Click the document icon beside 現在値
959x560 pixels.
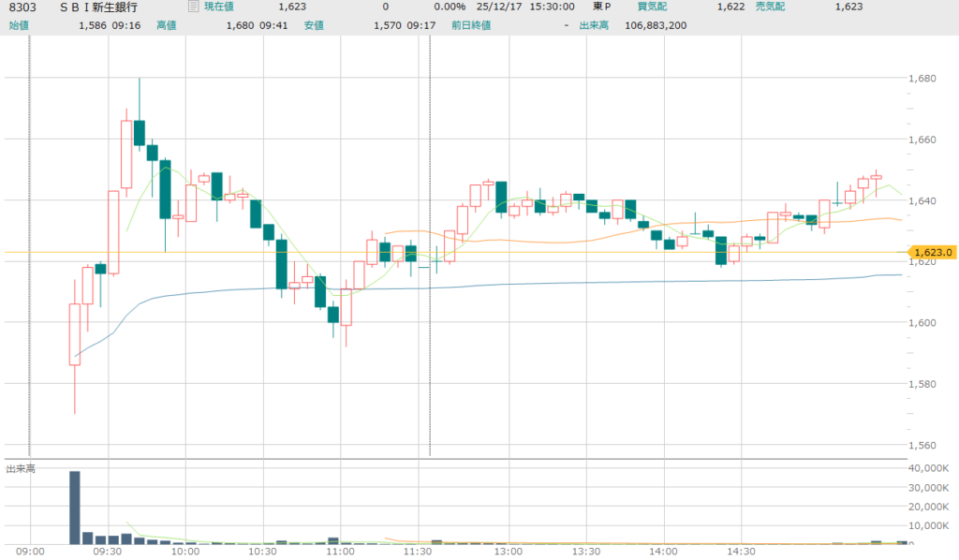[193, 7]
